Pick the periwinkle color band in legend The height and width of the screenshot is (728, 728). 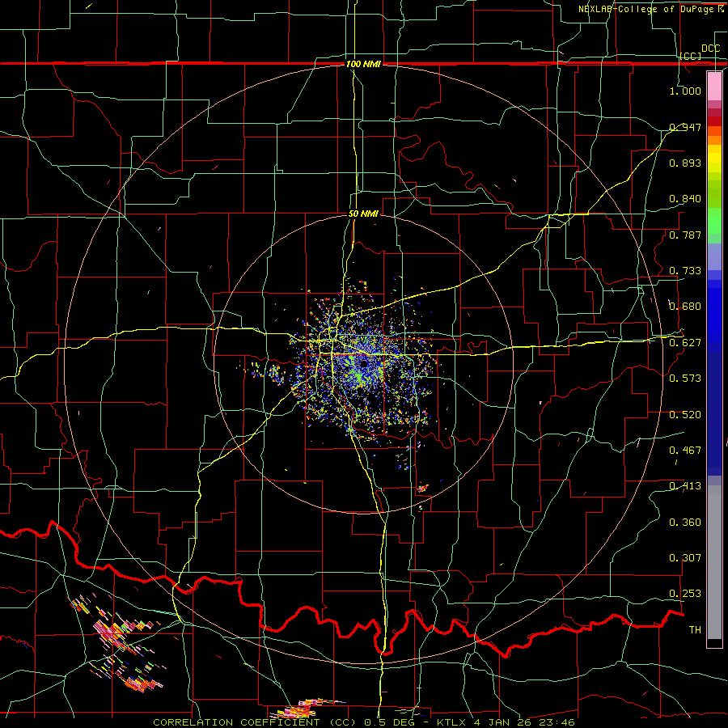coord(714,256)
